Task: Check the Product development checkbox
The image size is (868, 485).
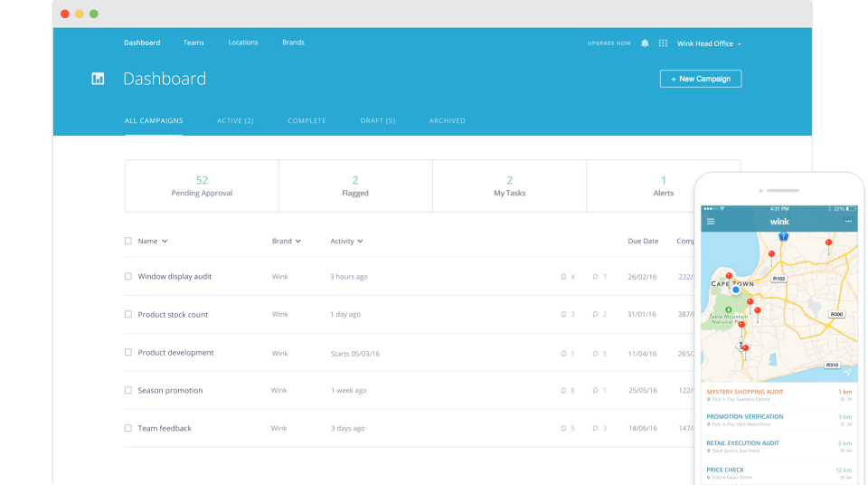Action: (128, 353)
